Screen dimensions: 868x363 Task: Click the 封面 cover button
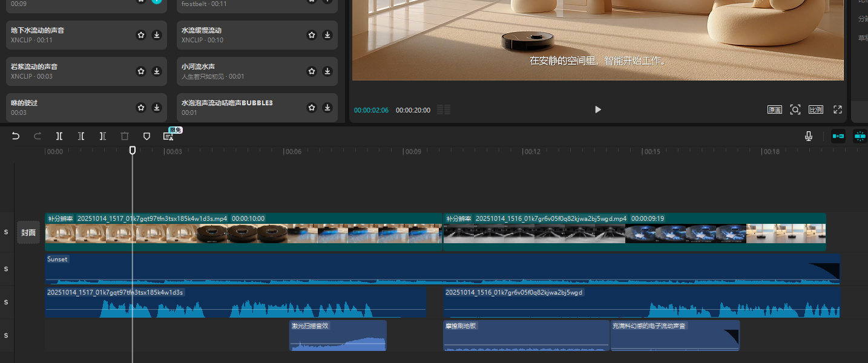[28, 232]
